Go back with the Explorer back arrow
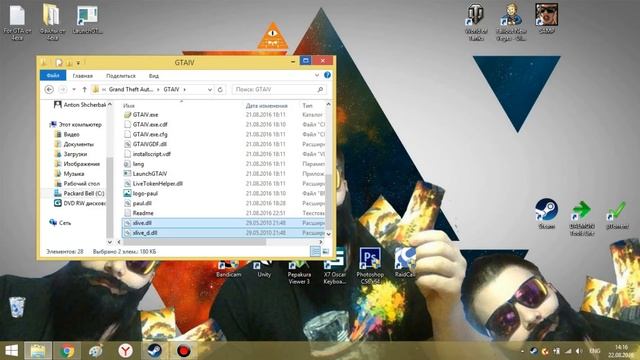Viewport: 640px width, 360px height. point(49,89)
